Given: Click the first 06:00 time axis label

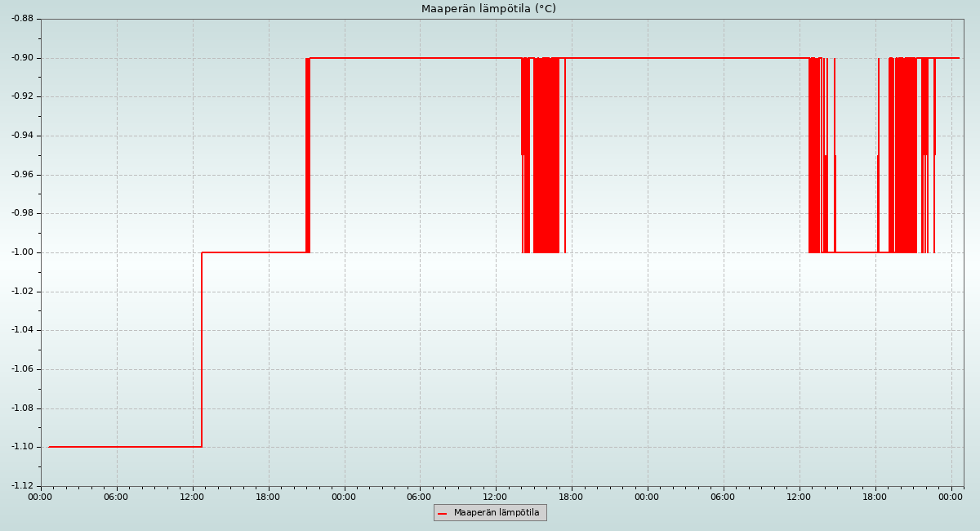Looking at the screenshot, I should [116, 497].
